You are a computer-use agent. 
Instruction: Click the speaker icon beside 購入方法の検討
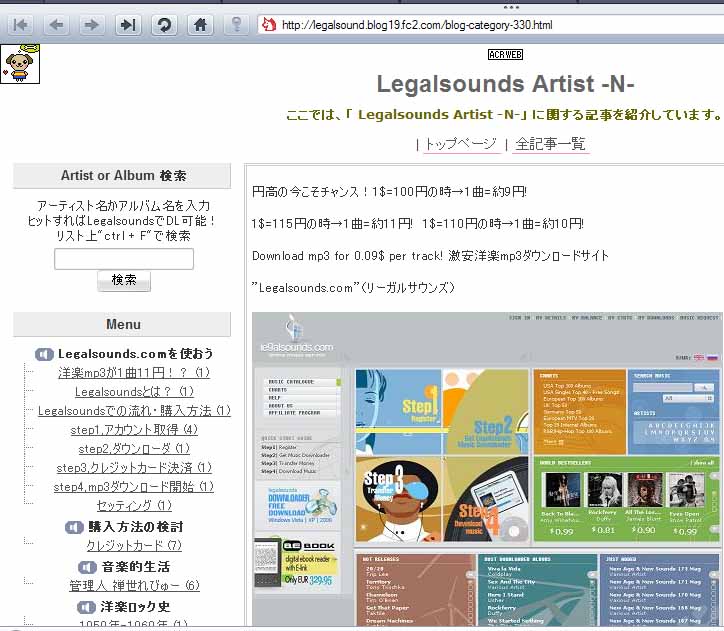coord(74,527)
